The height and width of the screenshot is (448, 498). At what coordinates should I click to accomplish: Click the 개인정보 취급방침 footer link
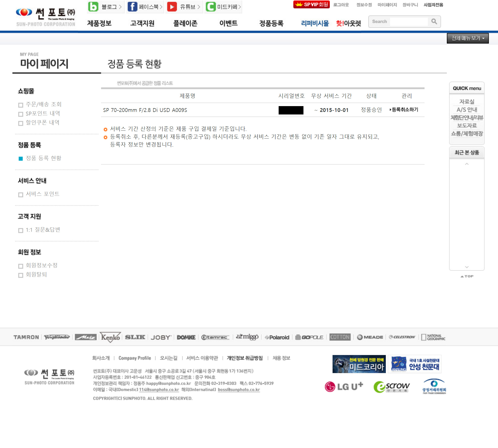[244, 358]
